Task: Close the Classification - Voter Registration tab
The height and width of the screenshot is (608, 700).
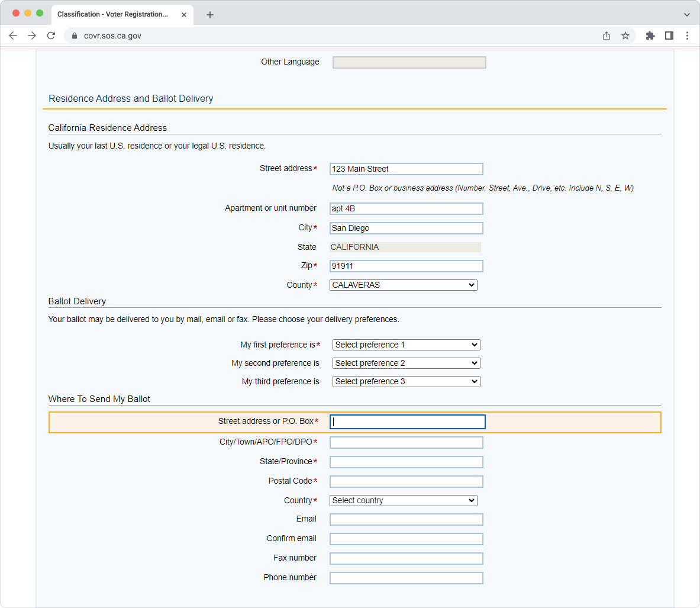Action: click(x=184, y=15)
